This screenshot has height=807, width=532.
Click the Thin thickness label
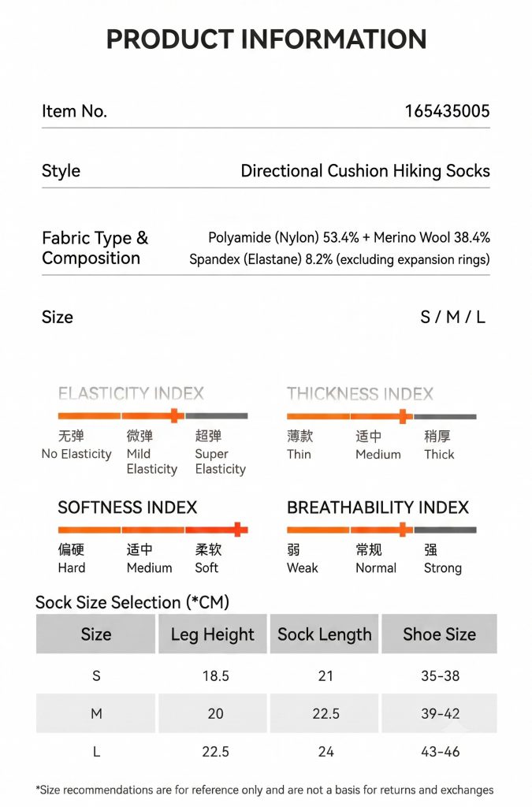(299, 454)
